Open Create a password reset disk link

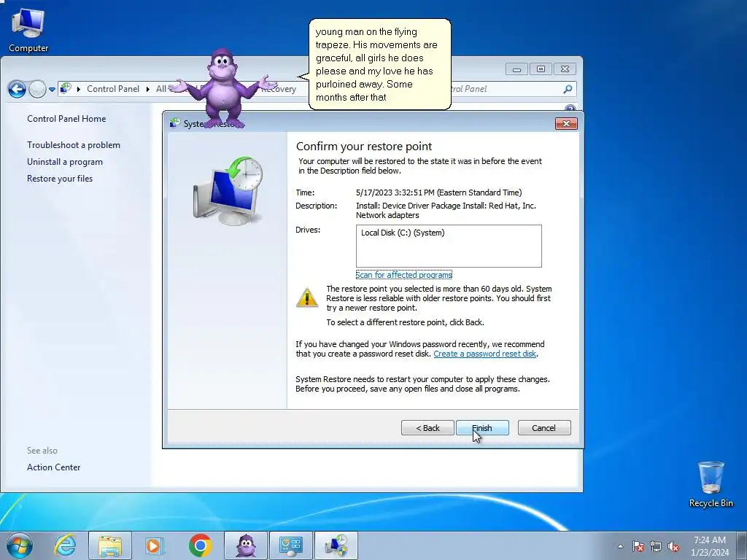(484, 354)
